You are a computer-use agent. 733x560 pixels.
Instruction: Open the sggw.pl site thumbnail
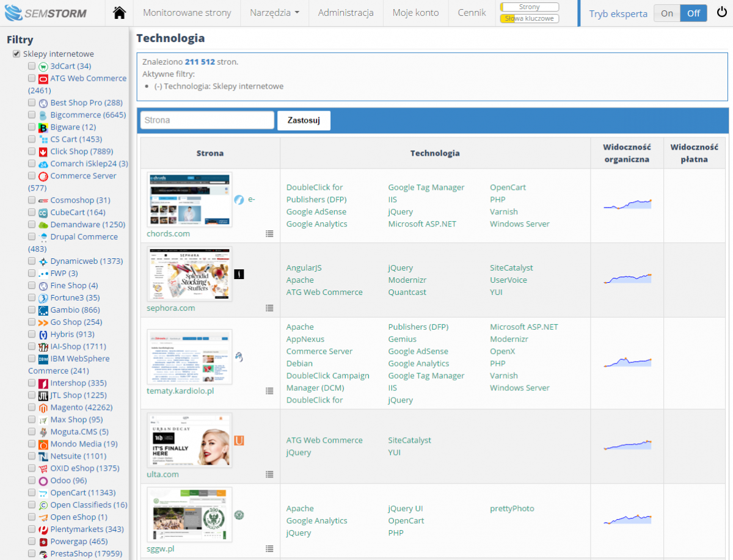click(190, 515)
